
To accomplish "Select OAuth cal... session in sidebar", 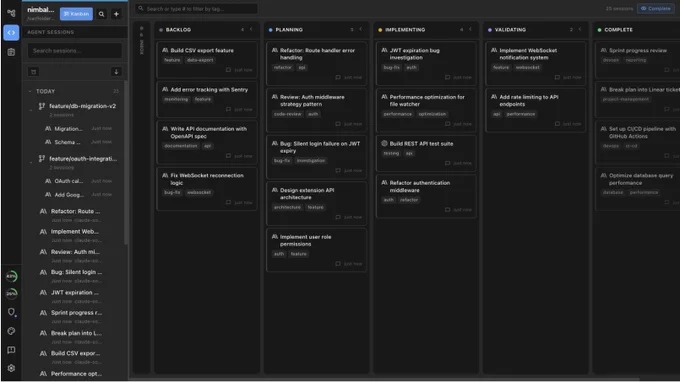I will 78,181.
